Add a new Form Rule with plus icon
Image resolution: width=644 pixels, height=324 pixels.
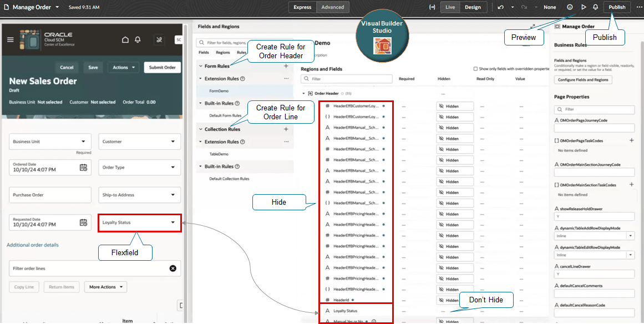[286, 66]
